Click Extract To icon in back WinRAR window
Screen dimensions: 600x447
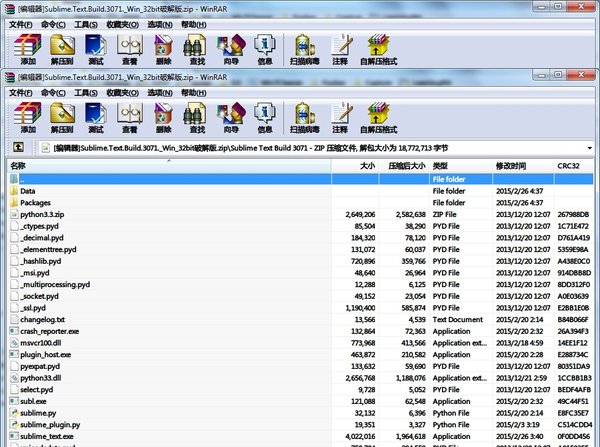click(x=62, y=49)
